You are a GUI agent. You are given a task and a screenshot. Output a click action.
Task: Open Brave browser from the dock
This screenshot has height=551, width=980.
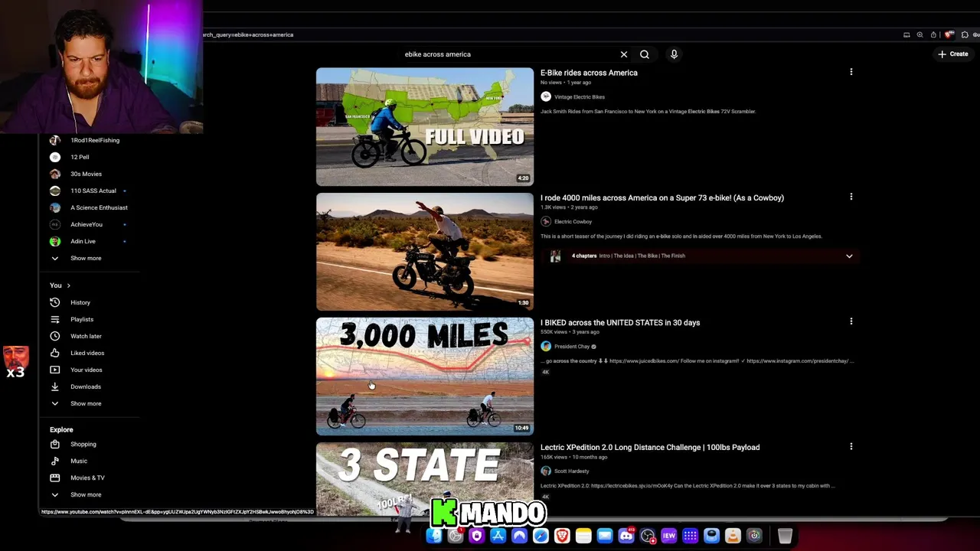click(562, 536)
